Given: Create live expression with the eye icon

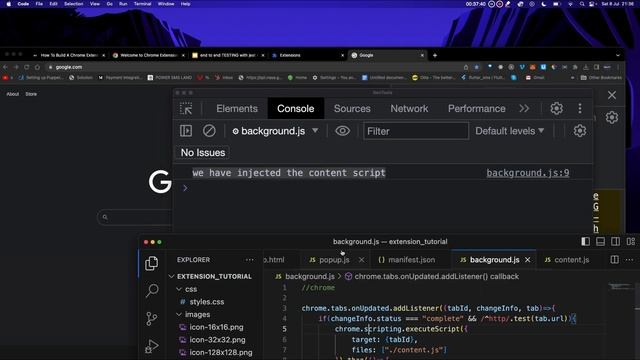Looking at the screenshot, I should click(342, 131).
